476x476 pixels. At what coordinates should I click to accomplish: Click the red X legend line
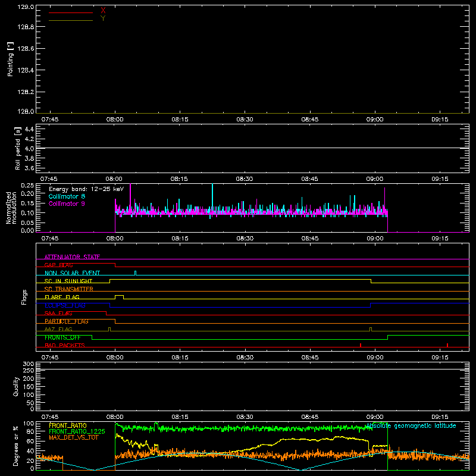[x=71, y=12]
